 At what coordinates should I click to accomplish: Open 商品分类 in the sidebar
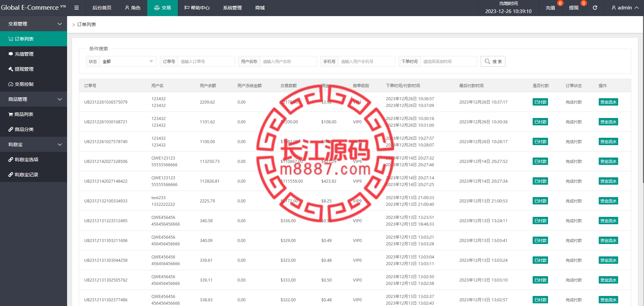[x=34, y=129]
